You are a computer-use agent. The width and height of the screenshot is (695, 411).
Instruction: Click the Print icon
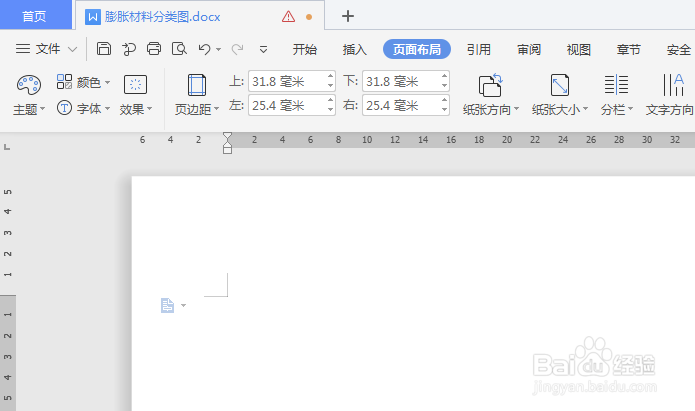click(154, 48)
